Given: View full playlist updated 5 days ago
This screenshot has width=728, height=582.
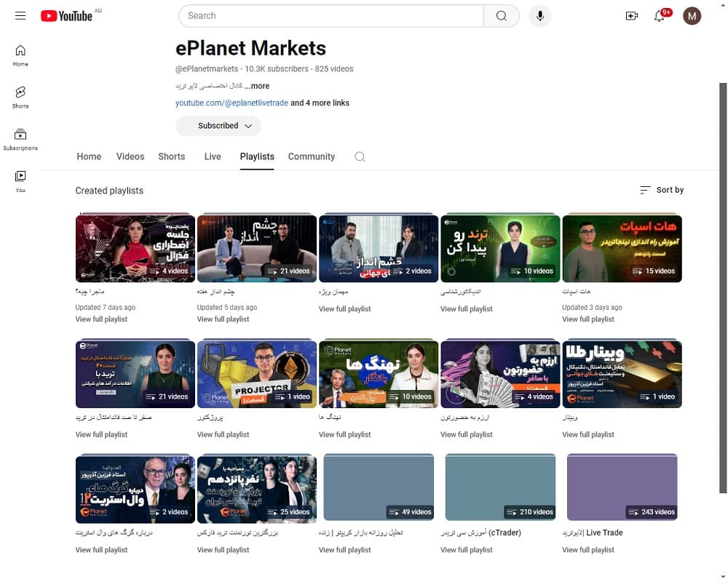Looking at the screenshot, I should 223,319.
